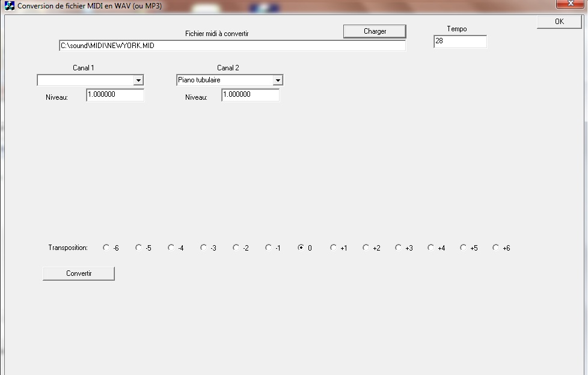Screen dimensions: 588x375
Task: Click the Niveau label under Canal 1
Action: tap(57, 97)
